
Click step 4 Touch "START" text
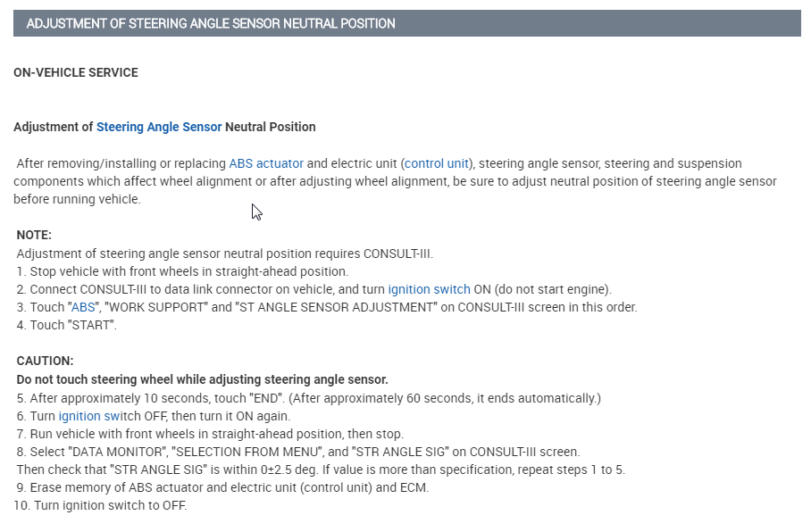pos(67,325)
